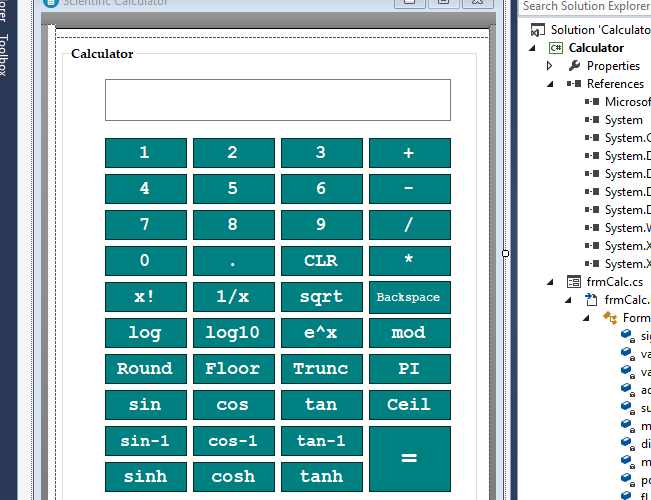Click the large equals button
The height and width of the screenshot is (500, 651).
click(410, 459)
